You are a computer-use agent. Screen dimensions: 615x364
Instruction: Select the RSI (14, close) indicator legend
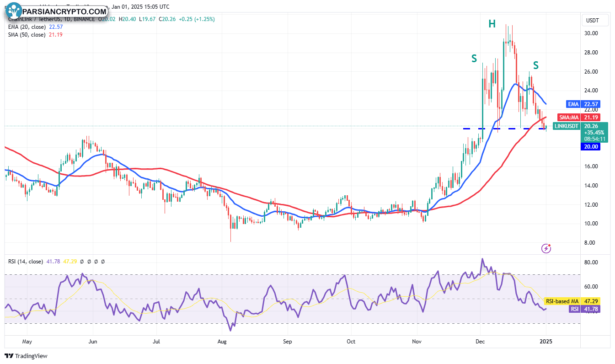point(26,262)
